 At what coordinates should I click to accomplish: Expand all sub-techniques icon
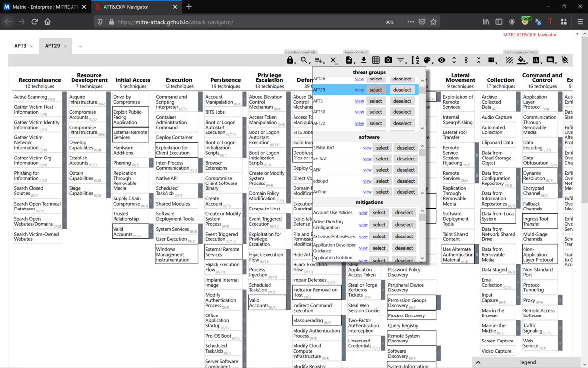point(454,60)
